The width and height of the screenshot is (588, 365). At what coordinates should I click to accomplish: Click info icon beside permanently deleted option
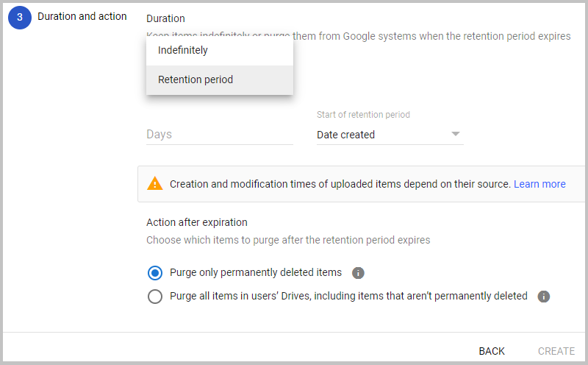click(x=358, y=273)
